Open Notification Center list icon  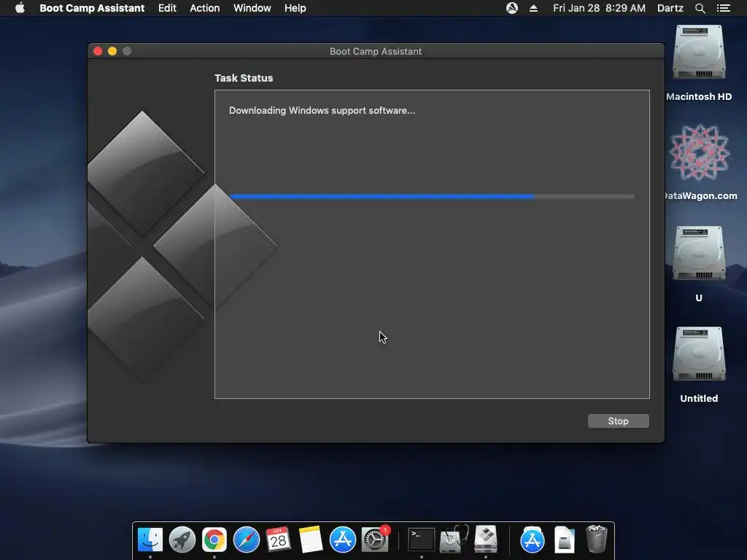click(723, 8)
